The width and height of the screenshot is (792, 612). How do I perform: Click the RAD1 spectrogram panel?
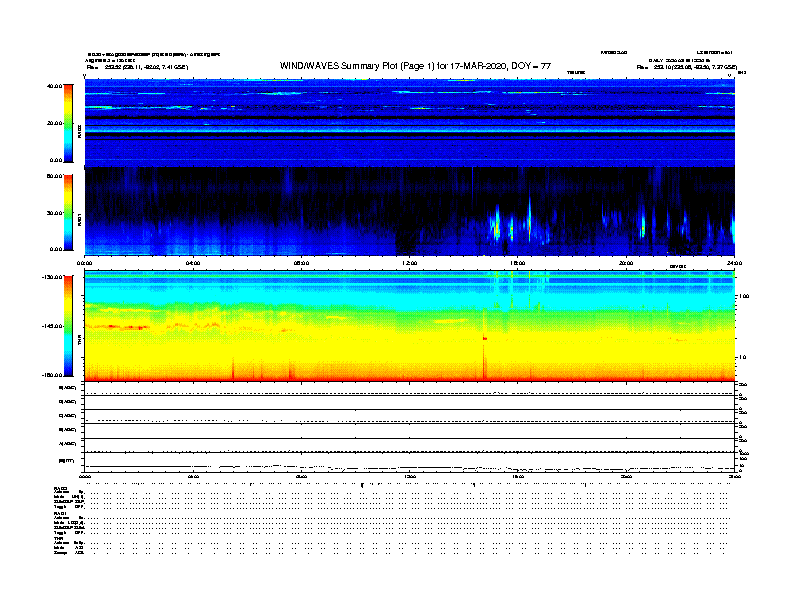tap(410, 212)
